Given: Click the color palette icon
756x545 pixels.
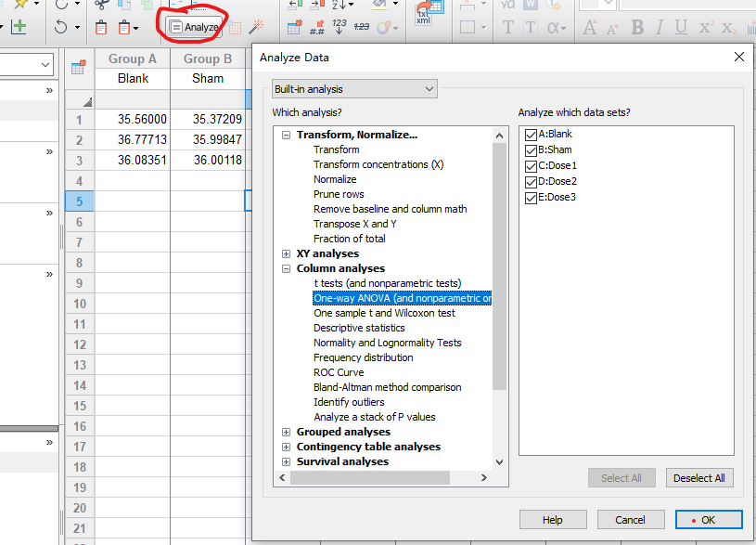Looking at the screenshot, I should point(383,28).
